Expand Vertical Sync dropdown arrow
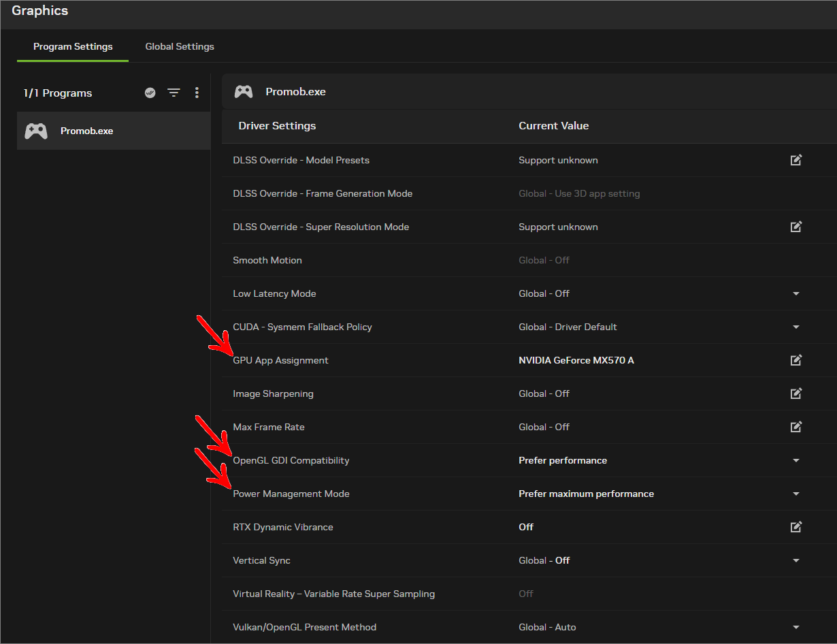837x644 pixels. click(x=796, y=560)
